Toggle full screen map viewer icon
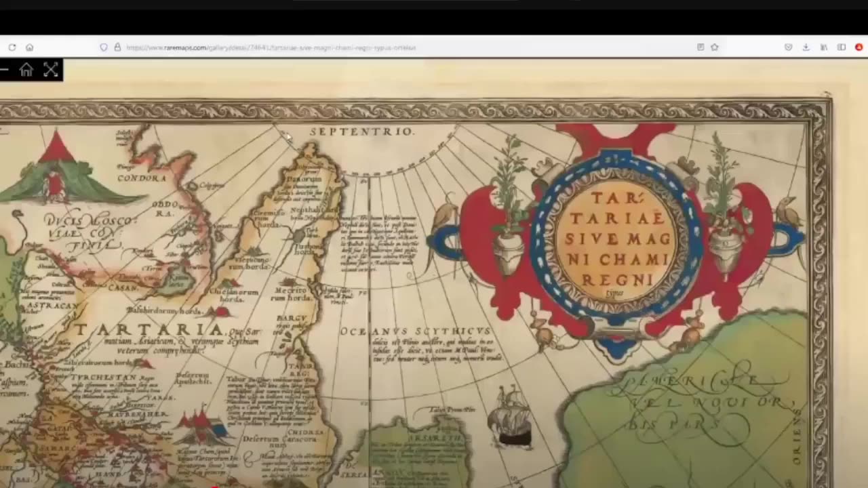Screen dimensions: 868x488 tap(51, 69)
